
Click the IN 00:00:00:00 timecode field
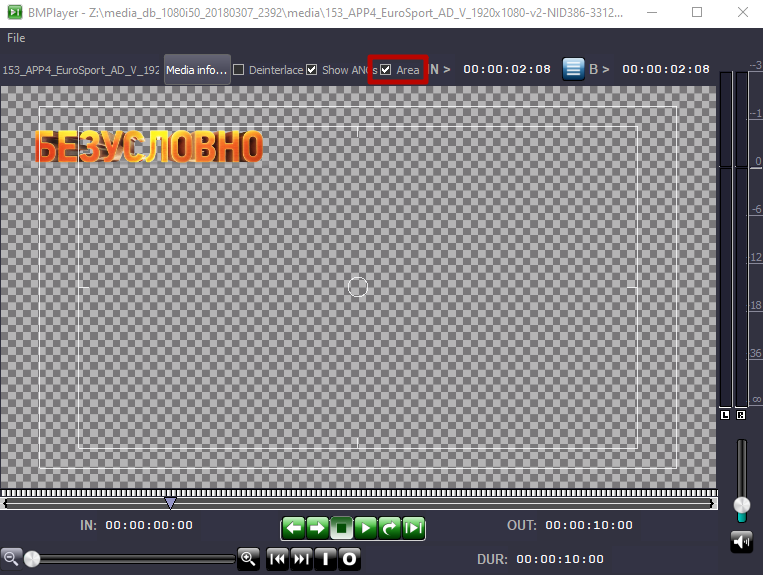[149, 525]
